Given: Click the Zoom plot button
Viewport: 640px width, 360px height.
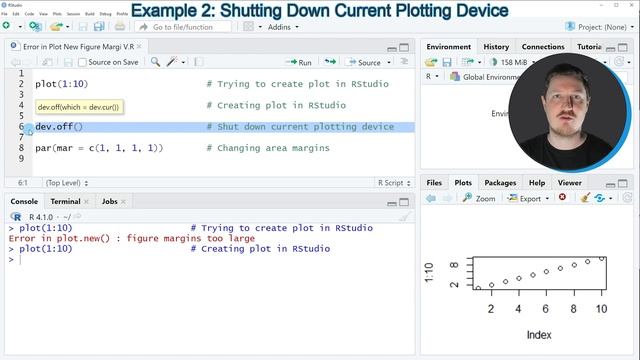Looking at the screenshot, I should point(479,198).
